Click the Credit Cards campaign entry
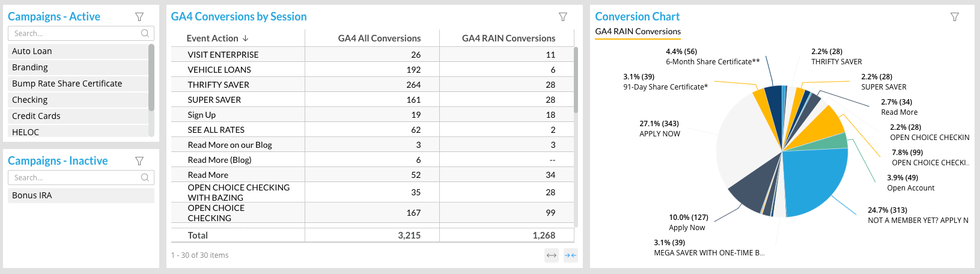This screenshot has width=980, height=274. [x=36, y=117]
